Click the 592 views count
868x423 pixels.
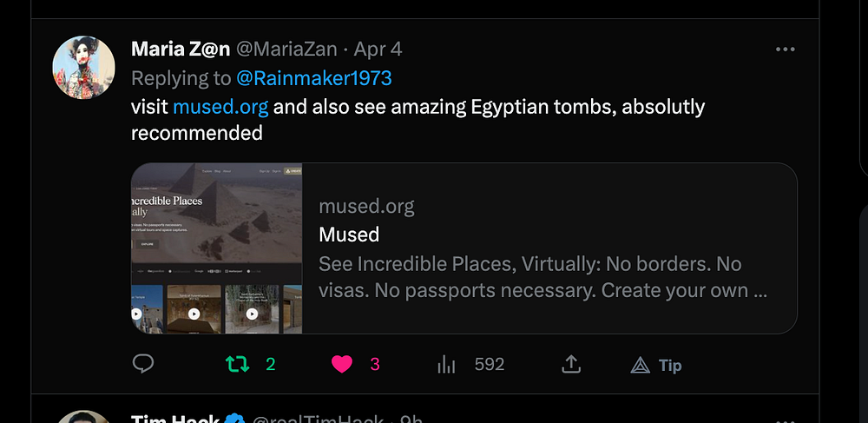point(490,365)
